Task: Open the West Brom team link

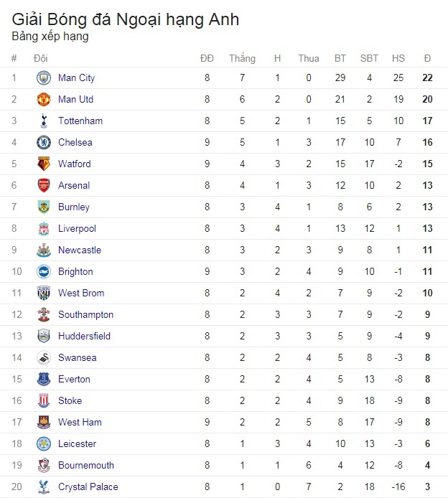Action: point(81,293)
